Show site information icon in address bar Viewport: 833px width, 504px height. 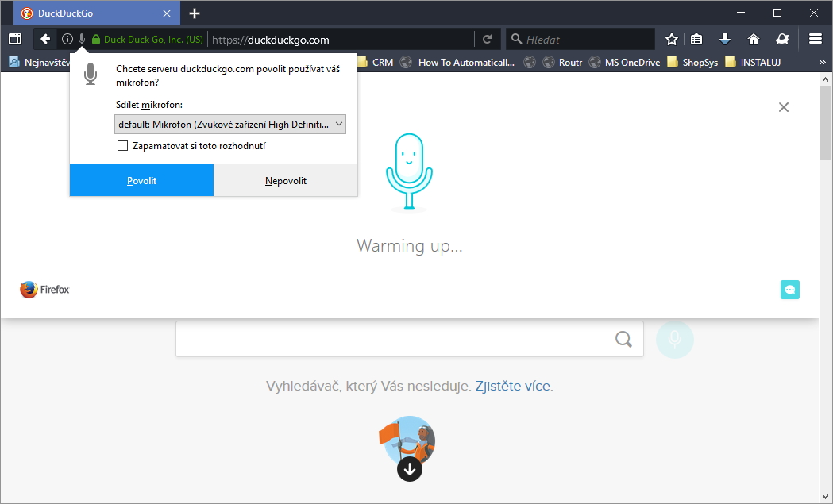click(x=67, y=39)
